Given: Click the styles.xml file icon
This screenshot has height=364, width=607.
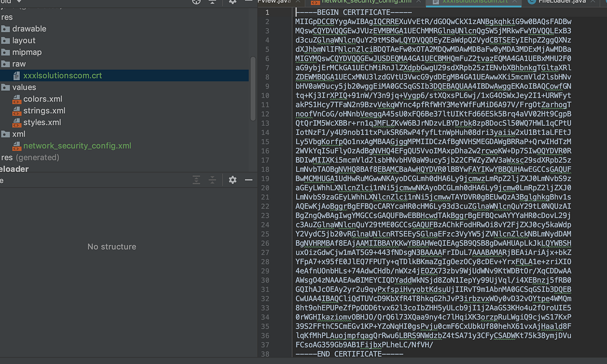Looking at the screenshot, I should 16,123.
